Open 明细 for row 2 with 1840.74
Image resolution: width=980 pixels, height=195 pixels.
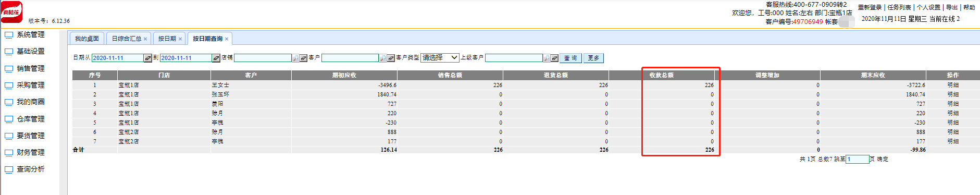tap(953, 94)
